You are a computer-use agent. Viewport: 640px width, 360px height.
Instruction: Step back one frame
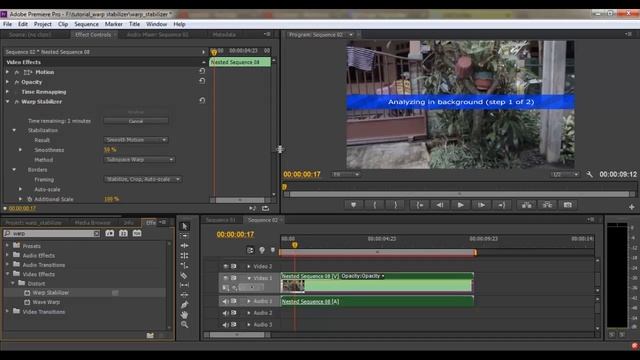(440, 205)
